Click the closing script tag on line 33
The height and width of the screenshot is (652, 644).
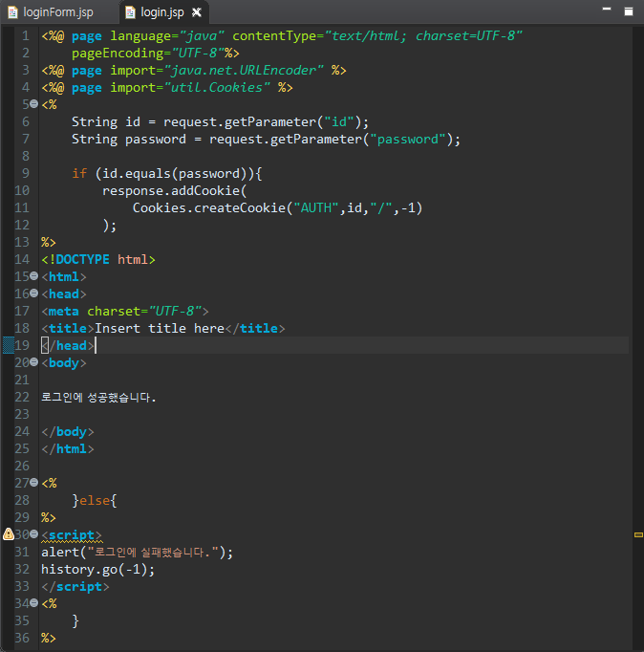click(75, 587)
